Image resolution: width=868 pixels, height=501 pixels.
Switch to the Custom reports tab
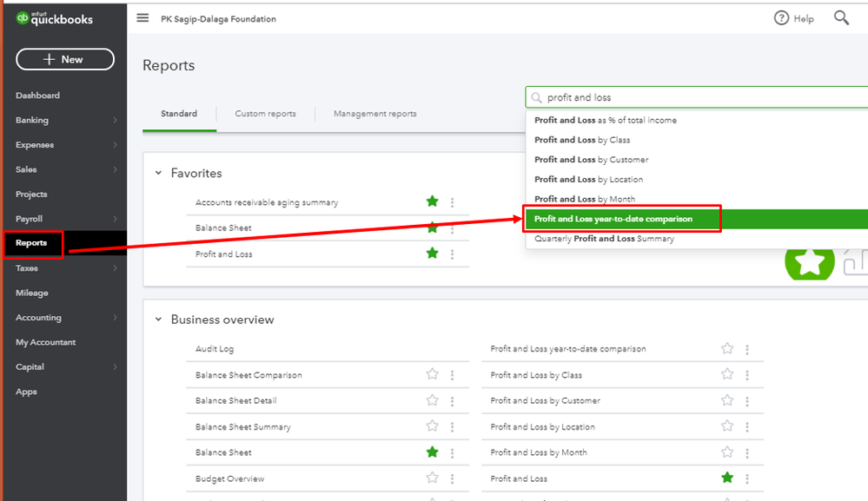265,114
